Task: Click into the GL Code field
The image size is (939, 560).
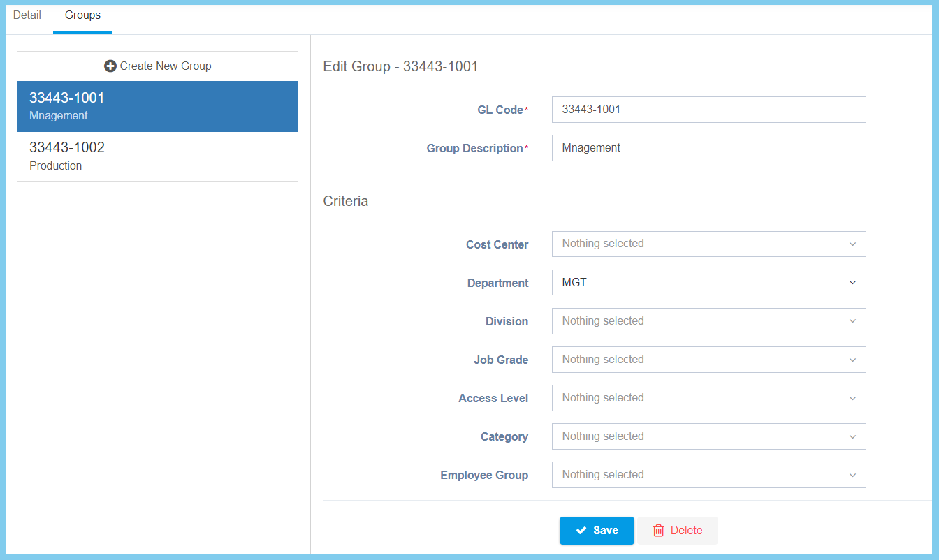Action: [708, 110]
